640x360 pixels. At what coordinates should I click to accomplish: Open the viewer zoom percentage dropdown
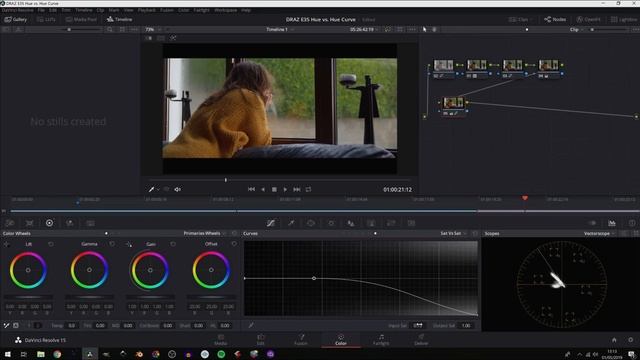153,29
